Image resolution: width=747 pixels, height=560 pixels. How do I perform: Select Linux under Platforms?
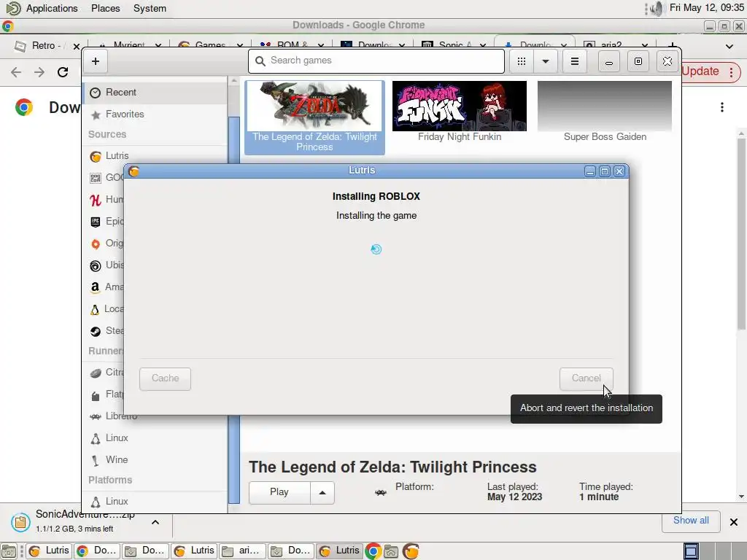pos(155,502)
